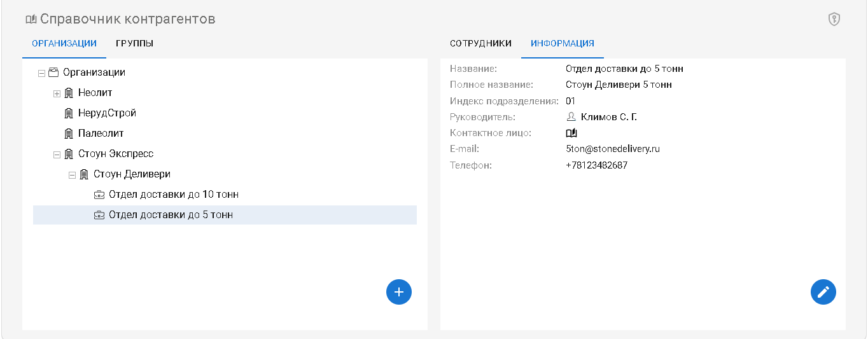Image resolution: width=868 pixels, height=339 pixels.
Task: Collapse the root Организации node
Action: pyautogui.click(x=41, y=73)
